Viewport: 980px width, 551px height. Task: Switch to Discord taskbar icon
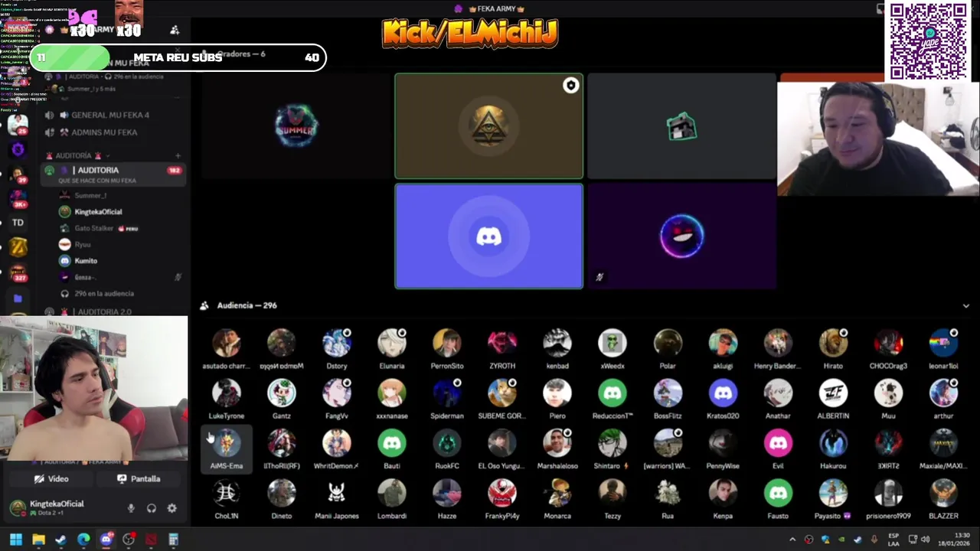pos(106,540)
